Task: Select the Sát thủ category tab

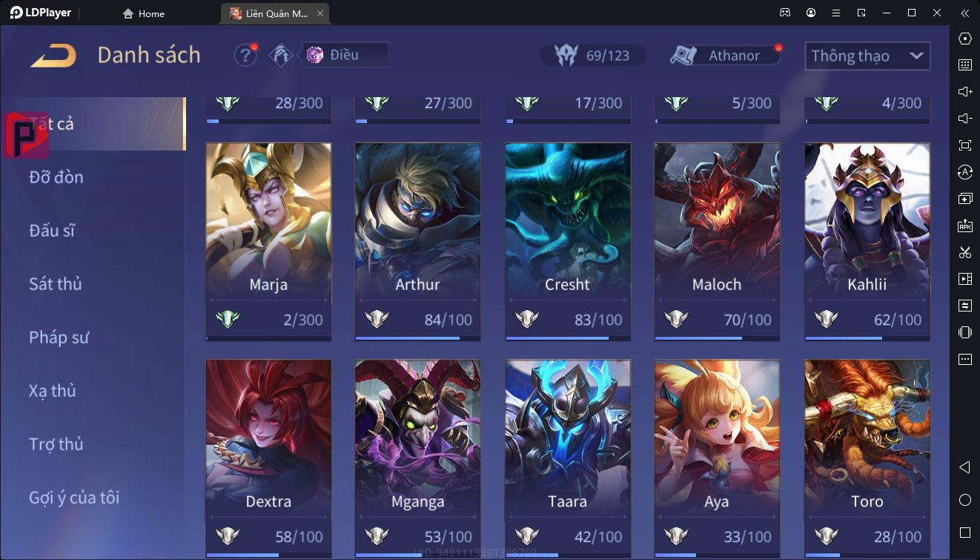Action: click(x=56, y=284)
